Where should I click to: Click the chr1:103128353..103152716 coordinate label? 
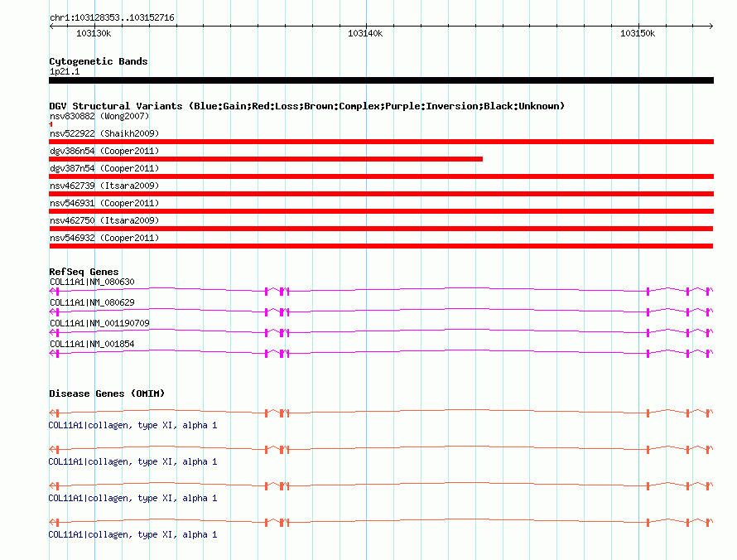[112, 17]
